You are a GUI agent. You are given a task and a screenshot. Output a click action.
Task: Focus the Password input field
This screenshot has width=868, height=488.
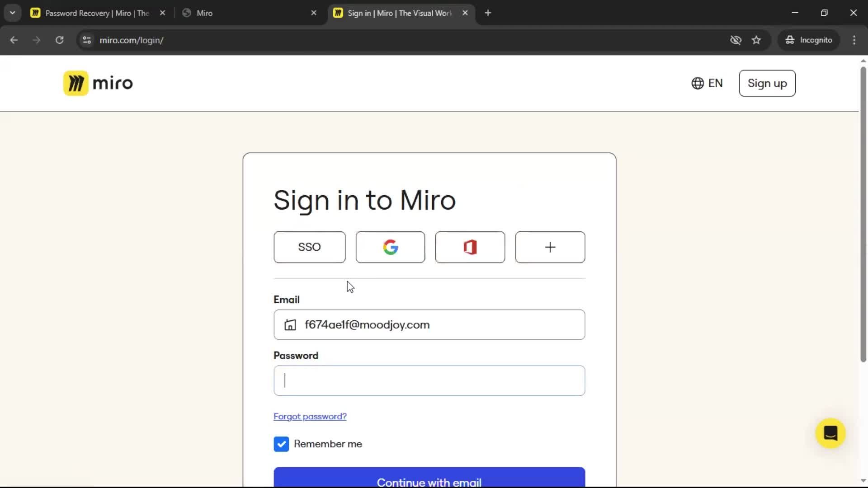(429, 381)
